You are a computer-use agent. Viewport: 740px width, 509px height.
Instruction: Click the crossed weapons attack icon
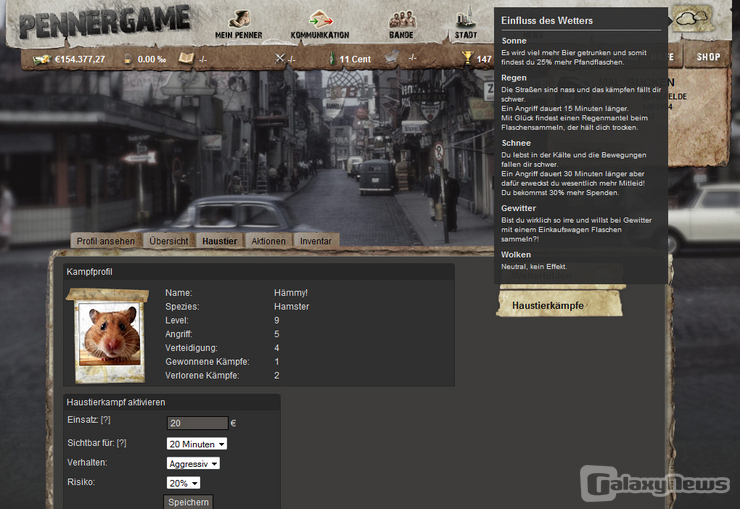(281, 59)
